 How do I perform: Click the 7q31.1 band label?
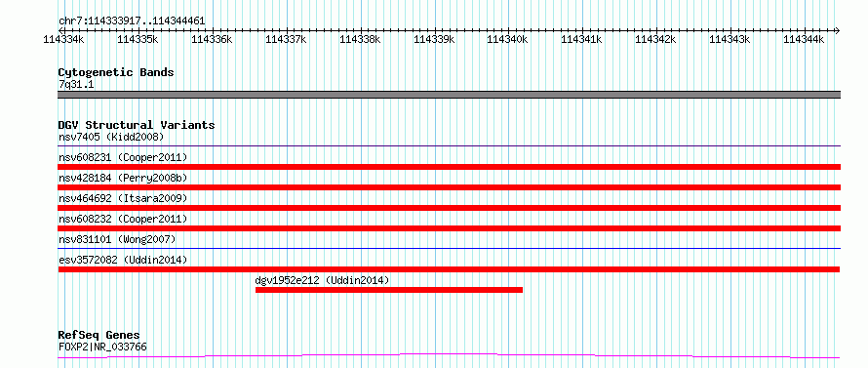click(76, 85)
